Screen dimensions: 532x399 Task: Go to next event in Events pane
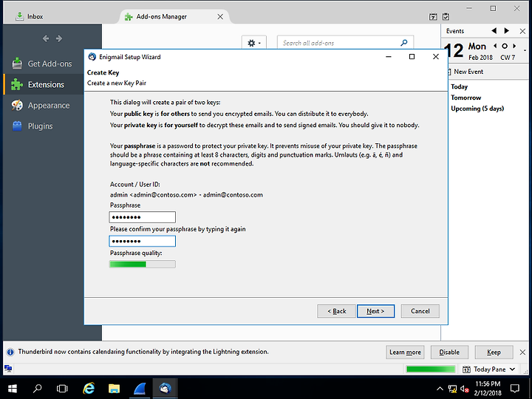[x=507, y=31]
